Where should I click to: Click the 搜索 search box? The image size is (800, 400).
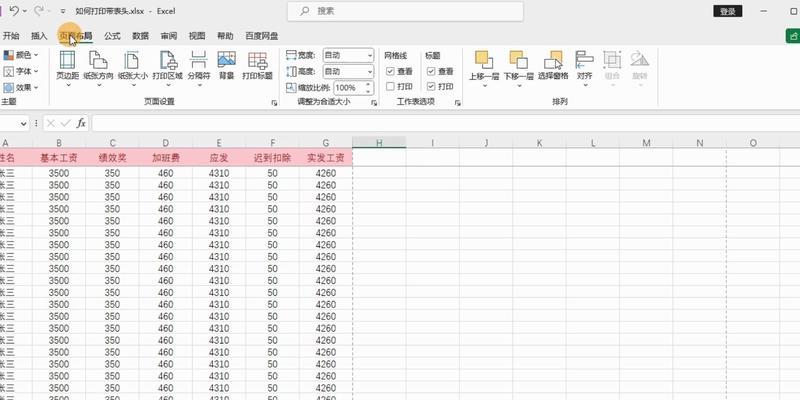point(405,11)
